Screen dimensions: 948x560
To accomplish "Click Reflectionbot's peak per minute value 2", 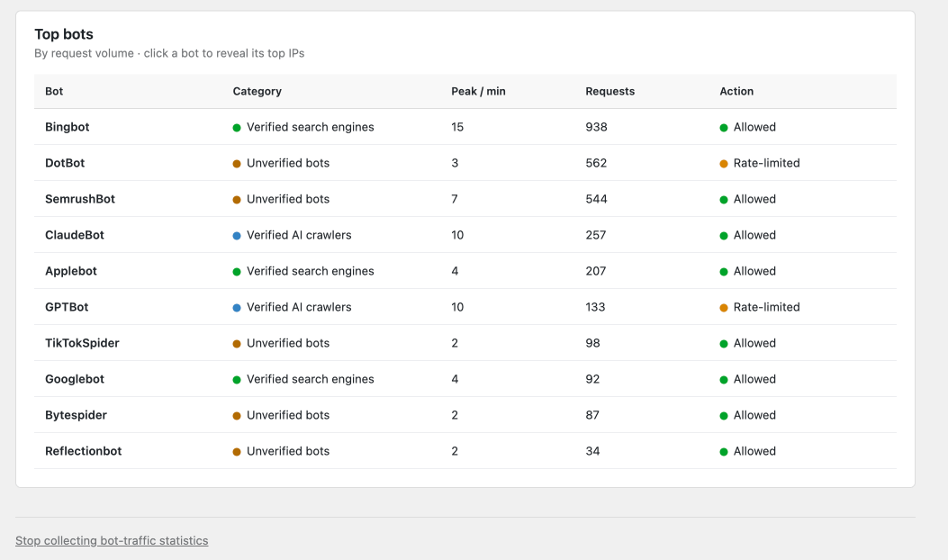I will (455, 451).
